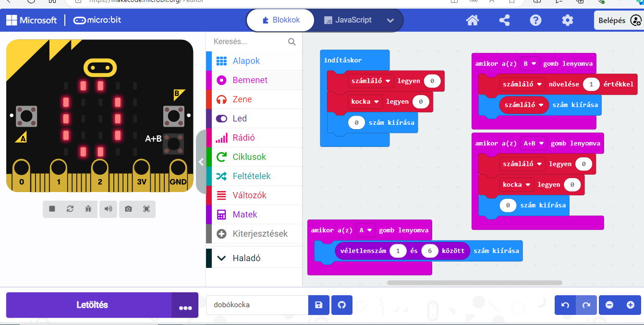
Task: Click the Home icon in the header
Action: (473, 20)
